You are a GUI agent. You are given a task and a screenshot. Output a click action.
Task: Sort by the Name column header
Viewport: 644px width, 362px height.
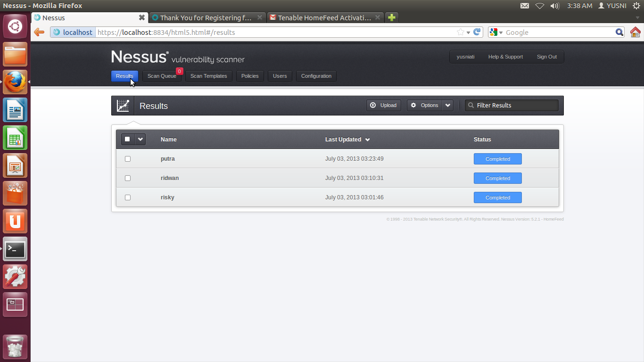pos(169,140)
